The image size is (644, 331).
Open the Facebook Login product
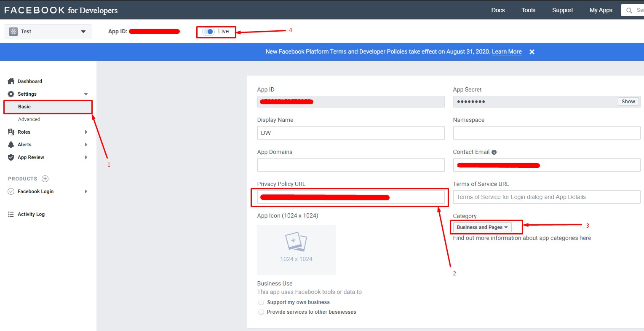coord(35,191)
